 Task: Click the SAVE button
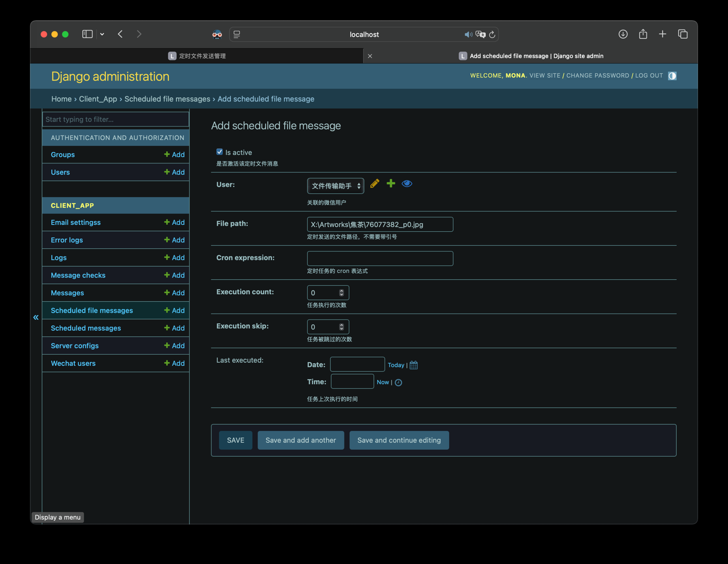pyautogui.click(x=236, y=440)
